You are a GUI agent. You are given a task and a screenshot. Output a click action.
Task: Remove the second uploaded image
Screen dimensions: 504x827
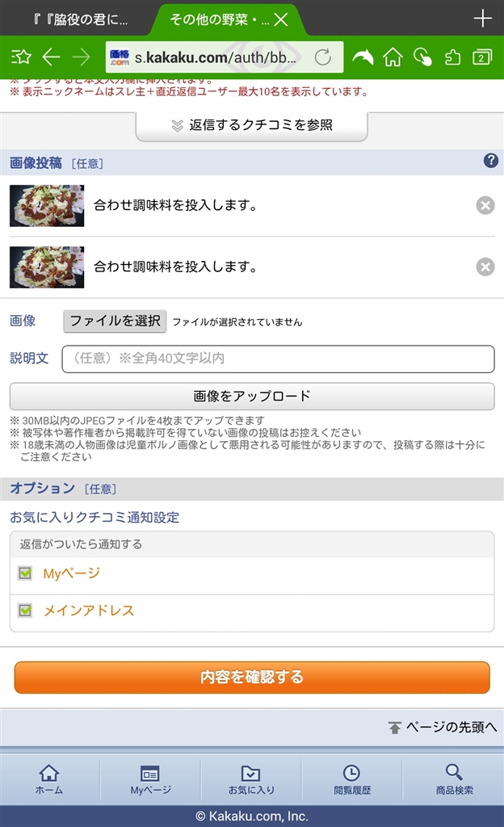click(x=485, y=267)
